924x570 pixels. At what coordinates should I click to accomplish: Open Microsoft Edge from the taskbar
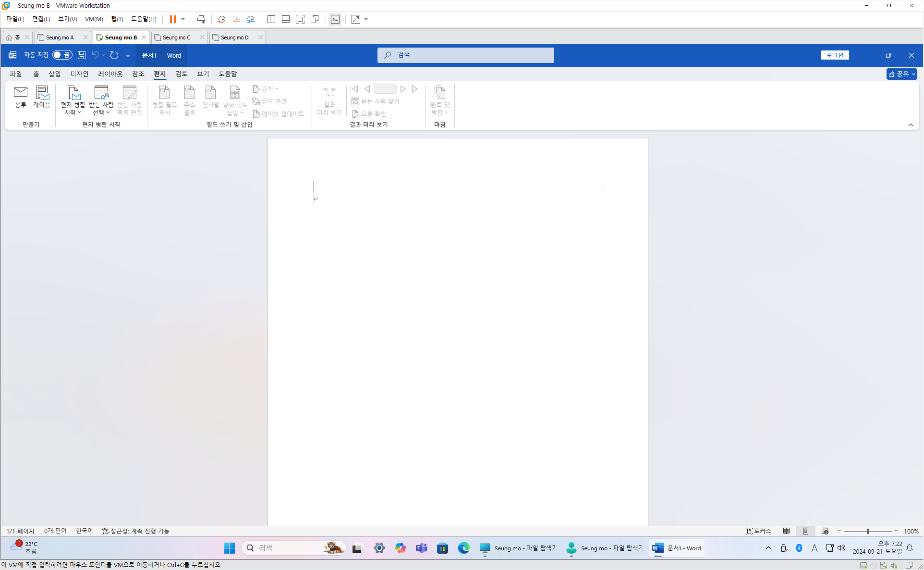point(463,548)
